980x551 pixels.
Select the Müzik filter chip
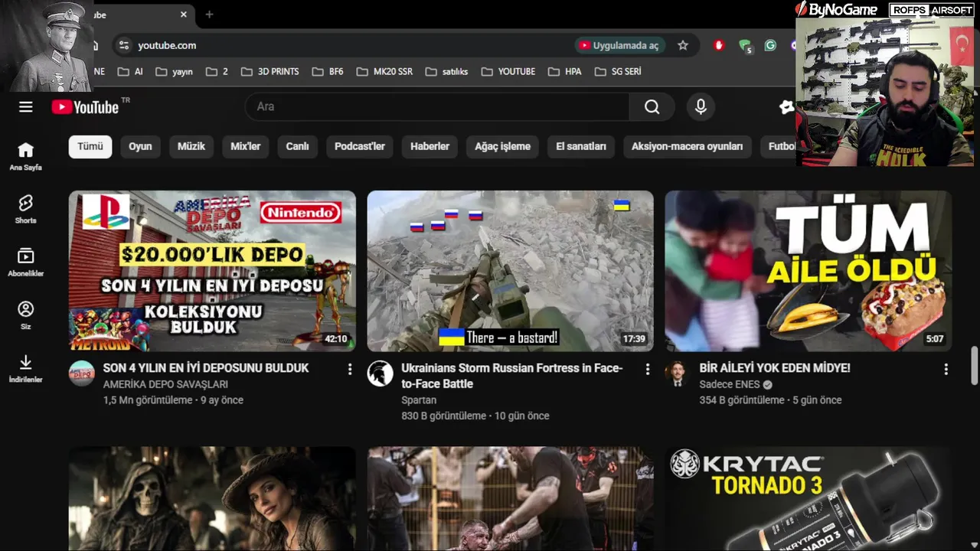pos(191,147)
